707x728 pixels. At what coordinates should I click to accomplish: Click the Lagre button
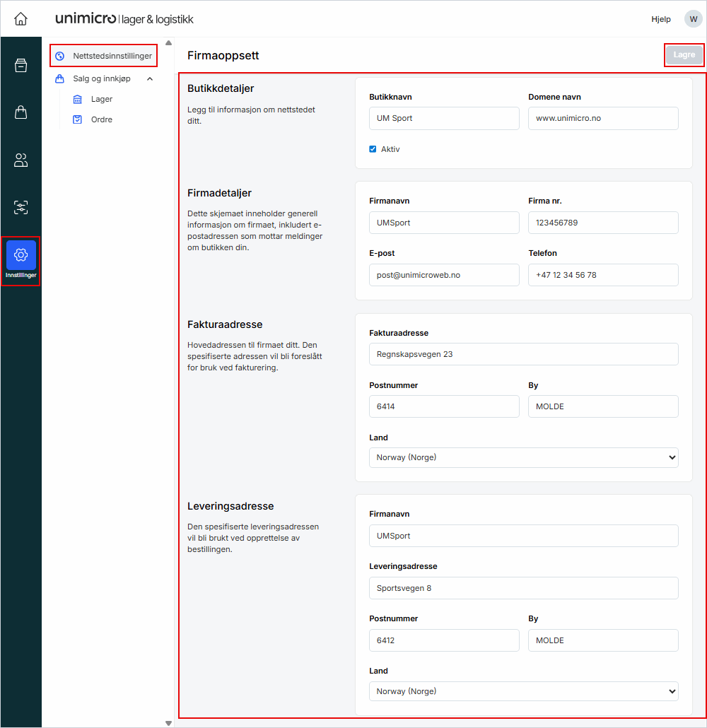(684, 55)
